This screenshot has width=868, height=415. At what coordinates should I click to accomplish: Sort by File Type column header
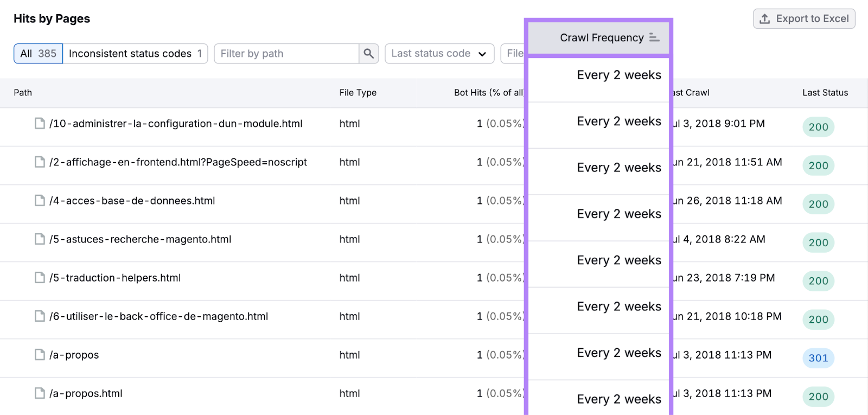[358, 93]
